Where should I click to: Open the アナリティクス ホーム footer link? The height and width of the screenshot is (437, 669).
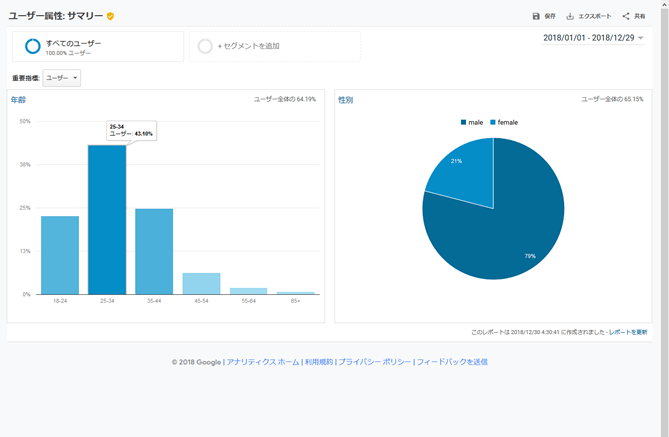pos(262,362)
